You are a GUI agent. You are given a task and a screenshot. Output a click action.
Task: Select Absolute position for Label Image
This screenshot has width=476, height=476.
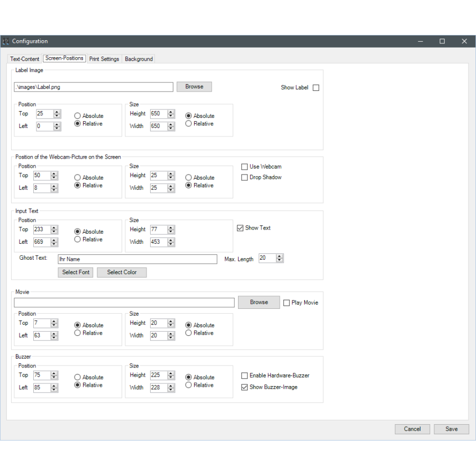click(78, 116)
